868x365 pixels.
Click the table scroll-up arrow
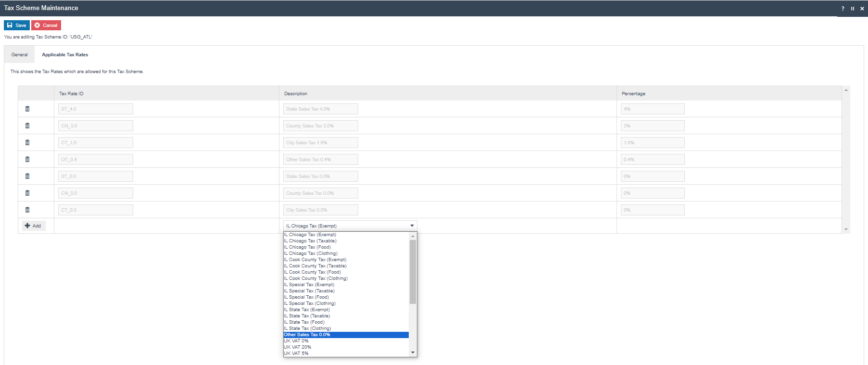click(x=846, y=90)
